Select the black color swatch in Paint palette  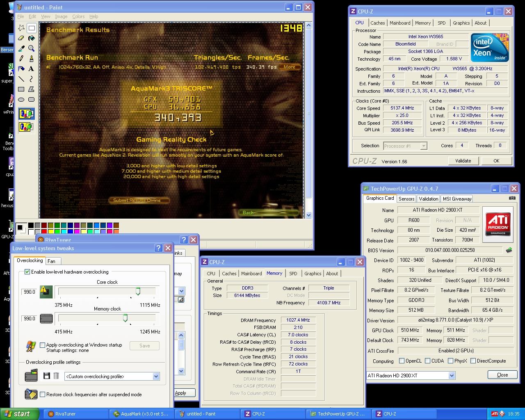[x=31, y=226]
